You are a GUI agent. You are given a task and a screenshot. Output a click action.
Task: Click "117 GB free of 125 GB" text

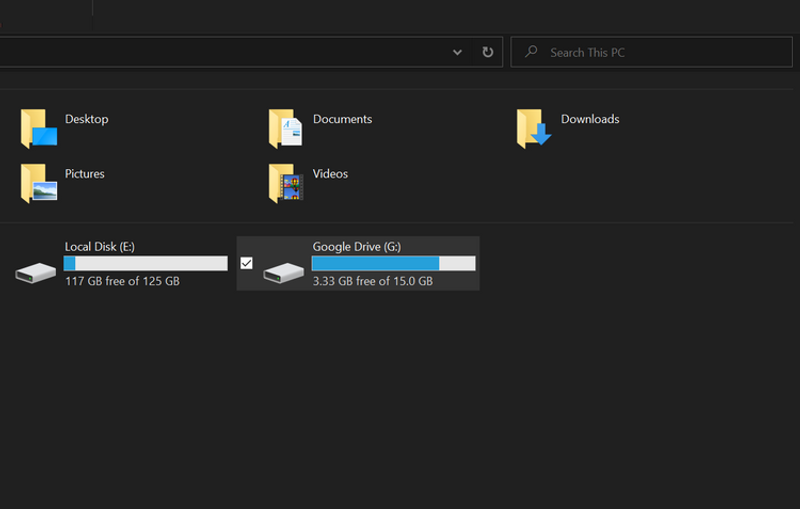click(x=122, y=281)
